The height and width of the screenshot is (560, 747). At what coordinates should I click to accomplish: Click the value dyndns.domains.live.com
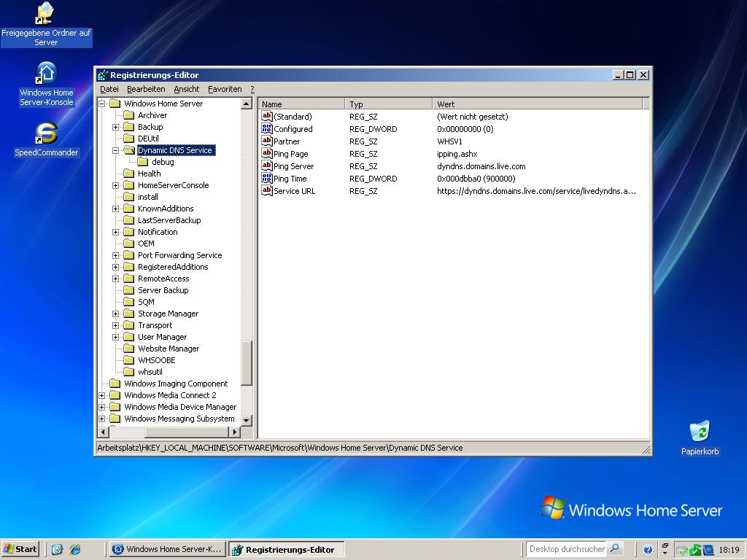[x=481, y=166]
